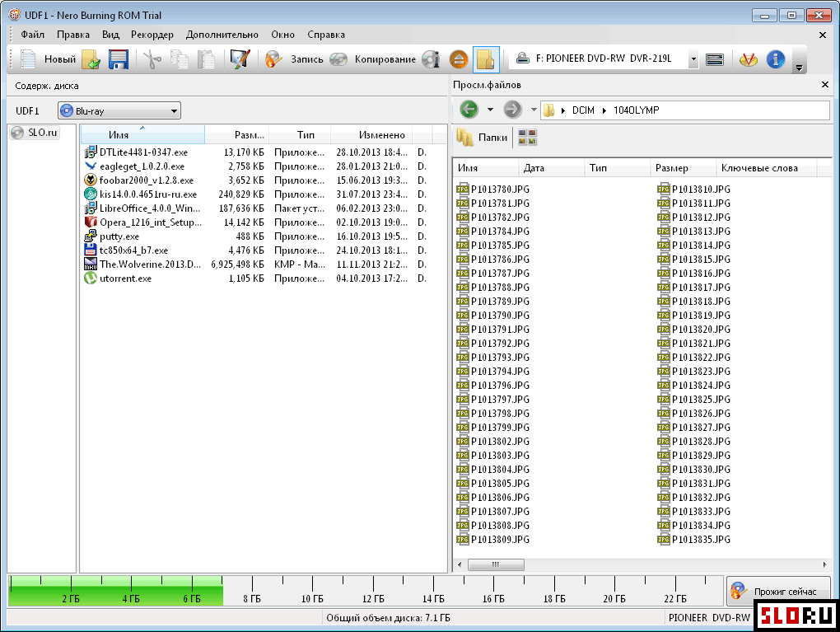Select the SLO.ru disc tree node
The height and width of the screenshot is (632, 840).
click(35, 133)
